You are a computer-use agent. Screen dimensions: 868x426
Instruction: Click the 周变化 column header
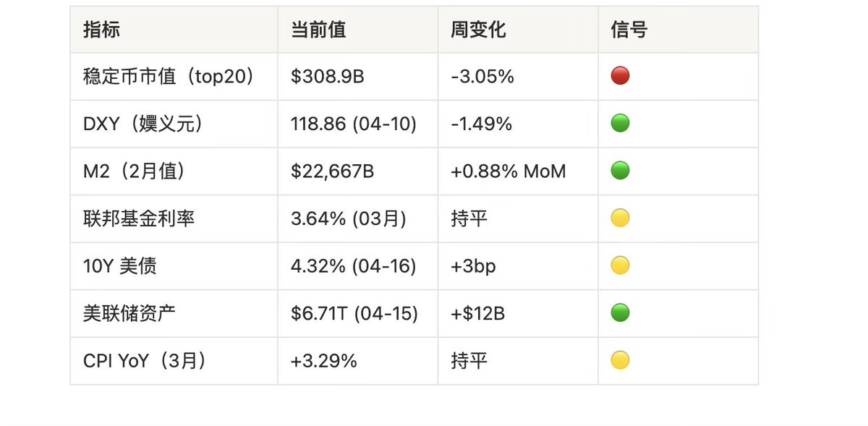tap(478, 30)
